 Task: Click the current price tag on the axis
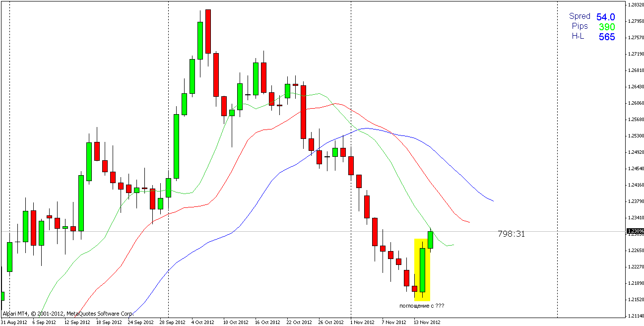click(x=636, y=231)
